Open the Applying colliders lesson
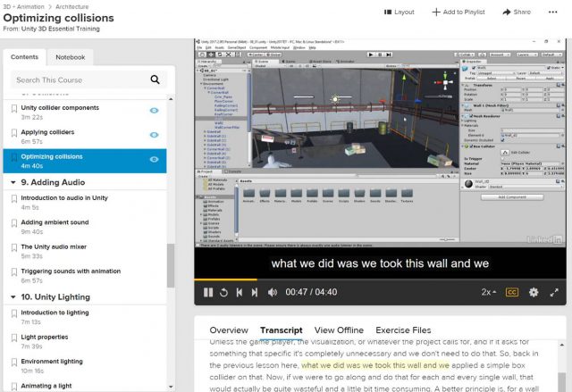Image resolution: width=572 pixels, height=392 pixels. coord(47,132)
